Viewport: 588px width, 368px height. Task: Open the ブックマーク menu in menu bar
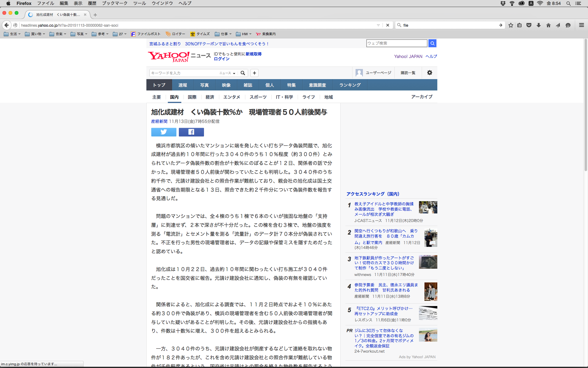click(x=115, y=3)
